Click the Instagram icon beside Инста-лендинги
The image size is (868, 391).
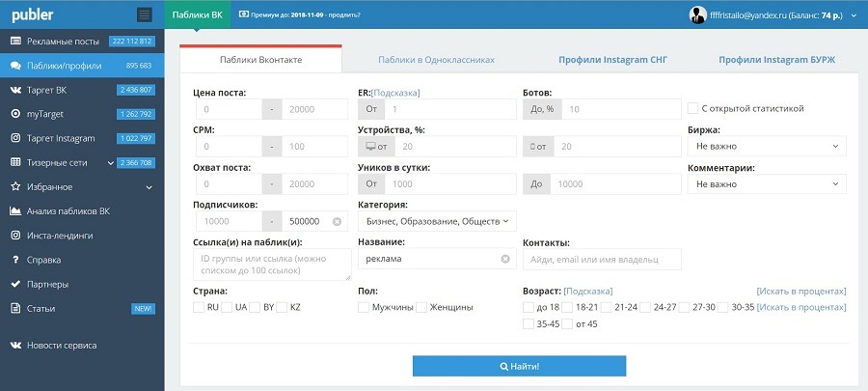15,236
